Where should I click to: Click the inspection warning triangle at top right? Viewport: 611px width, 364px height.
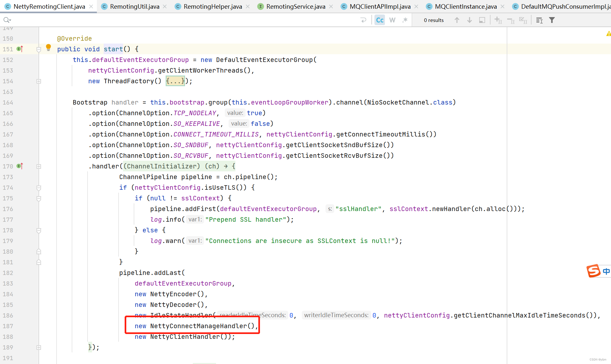point(608,34)
